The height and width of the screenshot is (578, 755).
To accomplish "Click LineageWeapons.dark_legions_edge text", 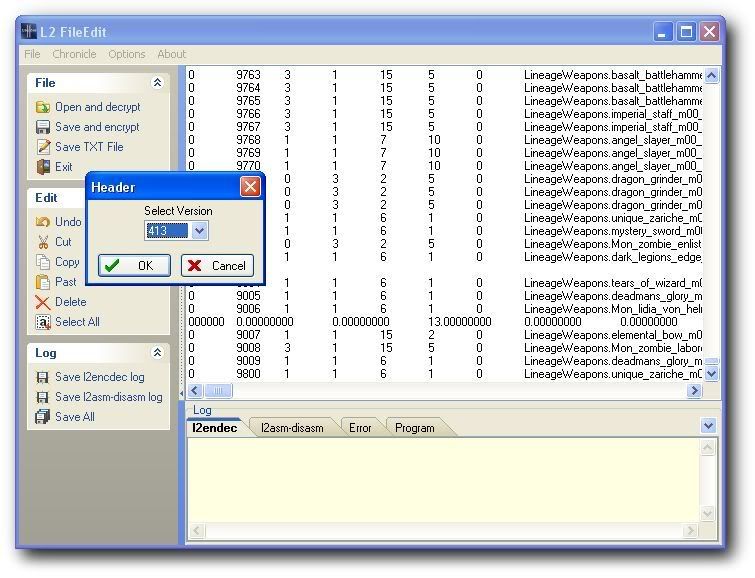I will (x=612, y=257).
